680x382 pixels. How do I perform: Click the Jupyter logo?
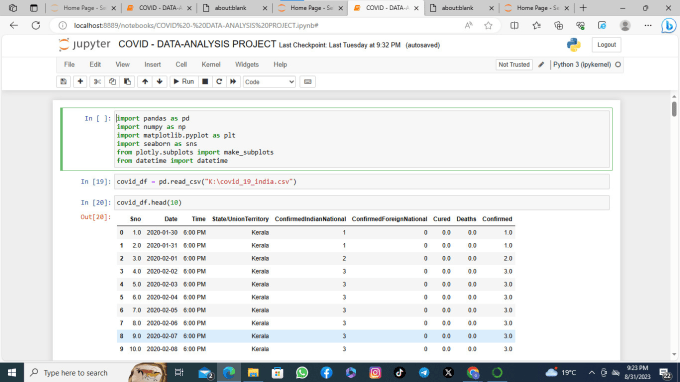pos(85,44)
